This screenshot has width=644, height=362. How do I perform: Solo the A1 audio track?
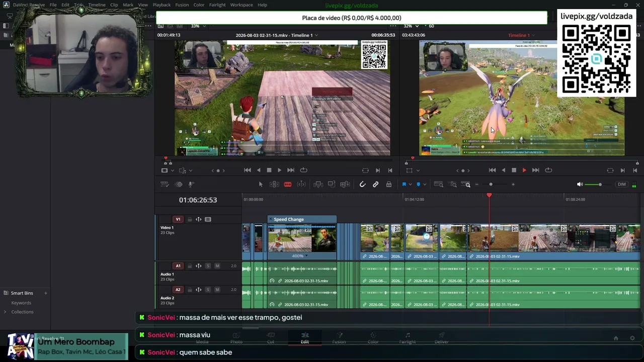click(208, 266)
